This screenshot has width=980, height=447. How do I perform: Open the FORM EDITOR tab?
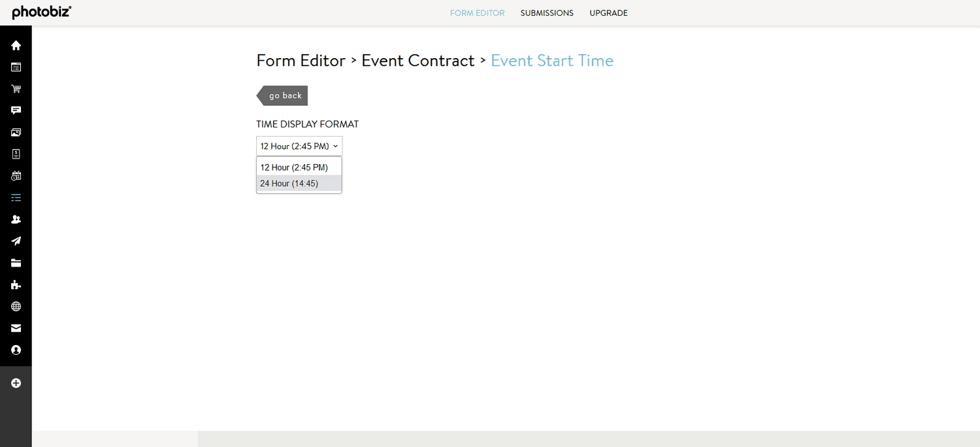[477, 12]
